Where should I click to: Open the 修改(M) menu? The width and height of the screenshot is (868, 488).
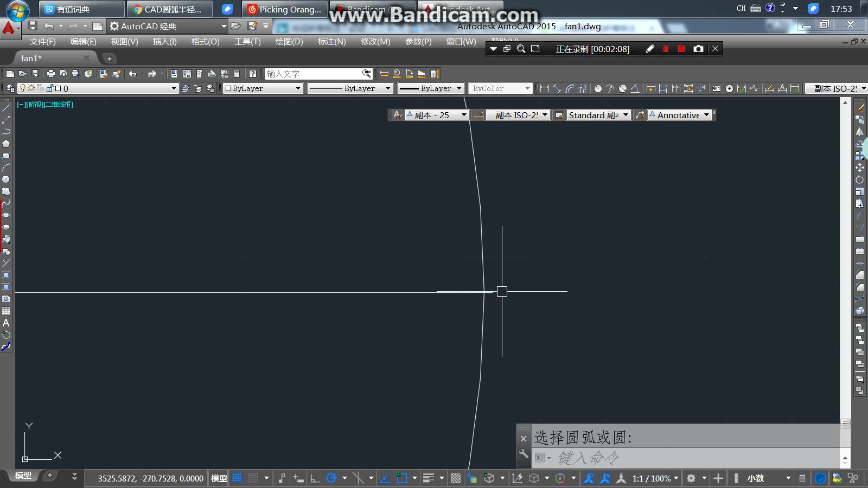(375, 42)
